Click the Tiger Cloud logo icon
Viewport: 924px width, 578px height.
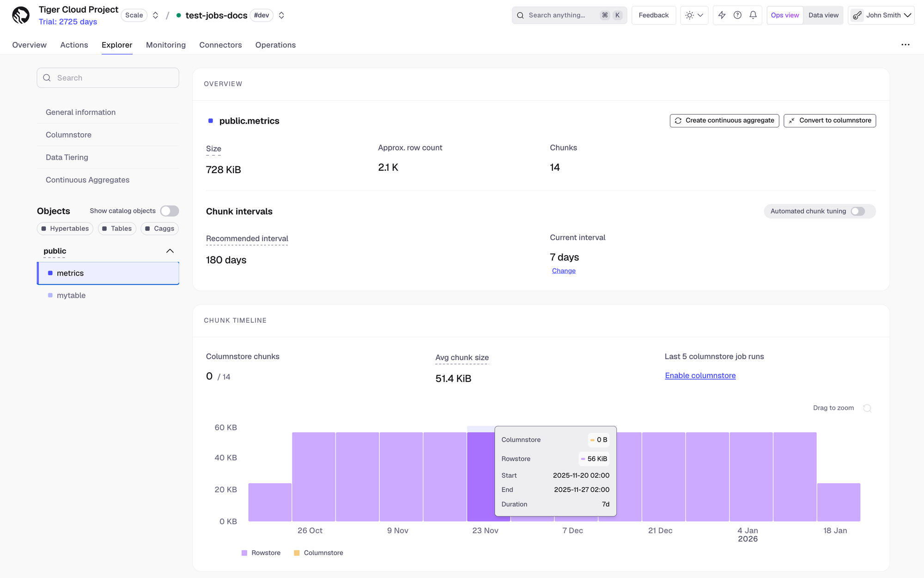tap(21, 15)
